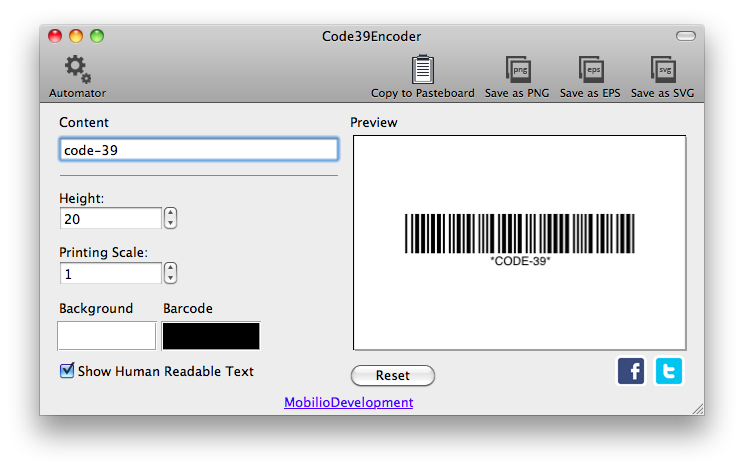The width and height of the screenshot is (744, 470).
Task: Focus the Content text field
Action: pyautogui.click(x=199, y=150)
